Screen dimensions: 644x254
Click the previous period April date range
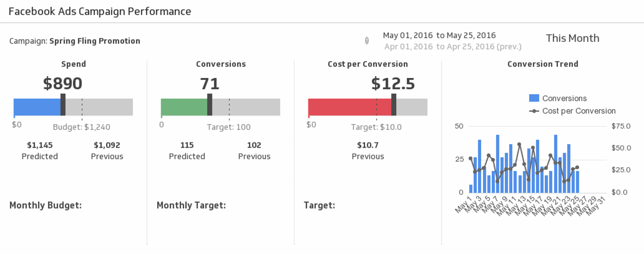(452, 47)
